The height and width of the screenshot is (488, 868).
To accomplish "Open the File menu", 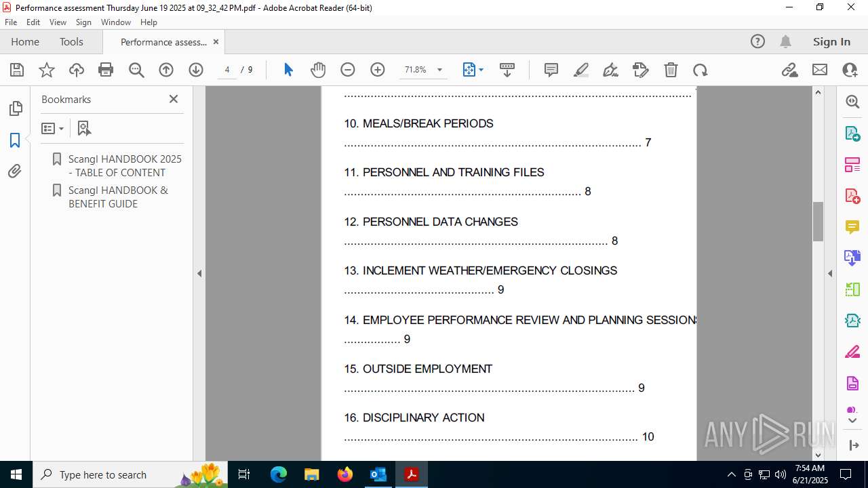I will (x=11, y=22).
